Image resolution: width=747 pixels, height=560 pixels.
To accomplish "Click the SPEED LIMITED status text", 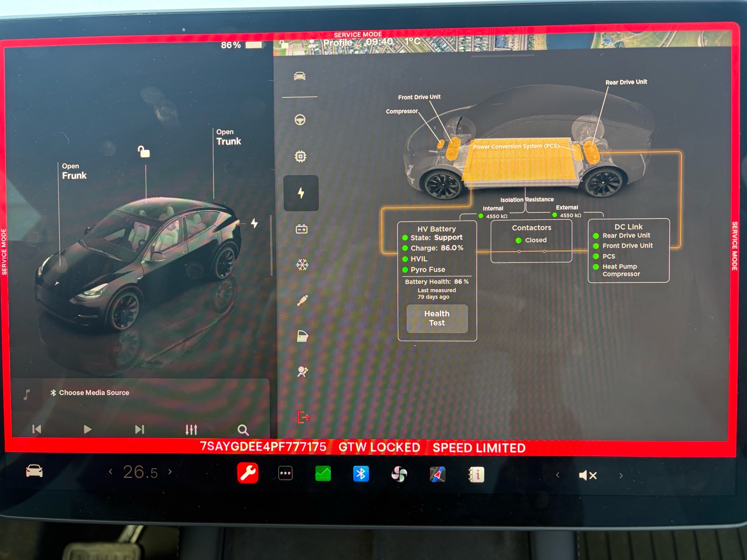I will coord(479,448).
